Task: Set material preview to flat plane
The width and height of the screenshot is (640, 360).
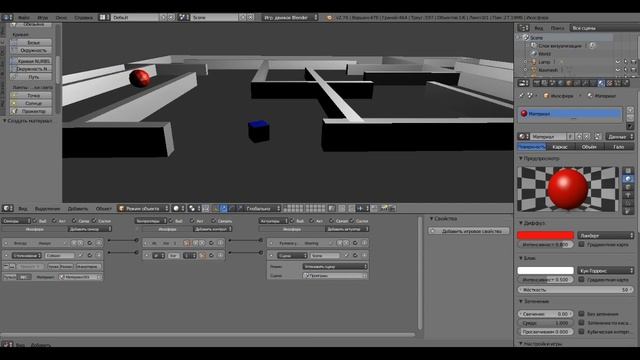Action: [628, 171]
